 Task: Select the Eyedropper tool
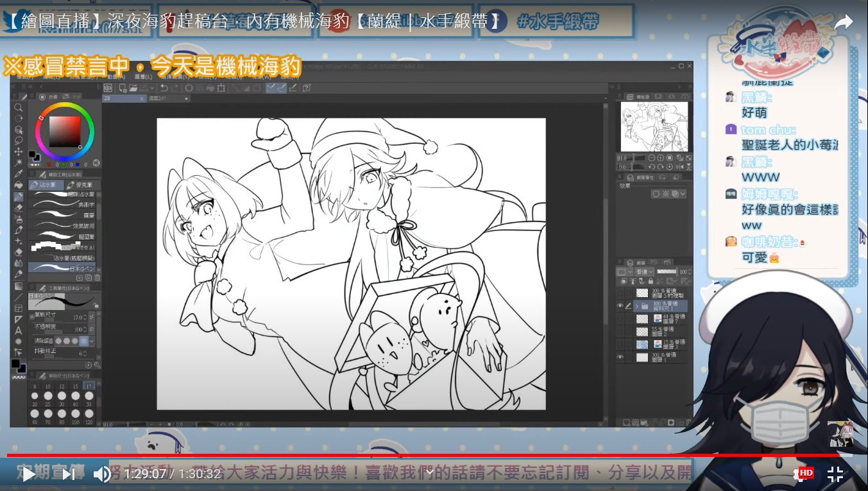tap(19, 173)
